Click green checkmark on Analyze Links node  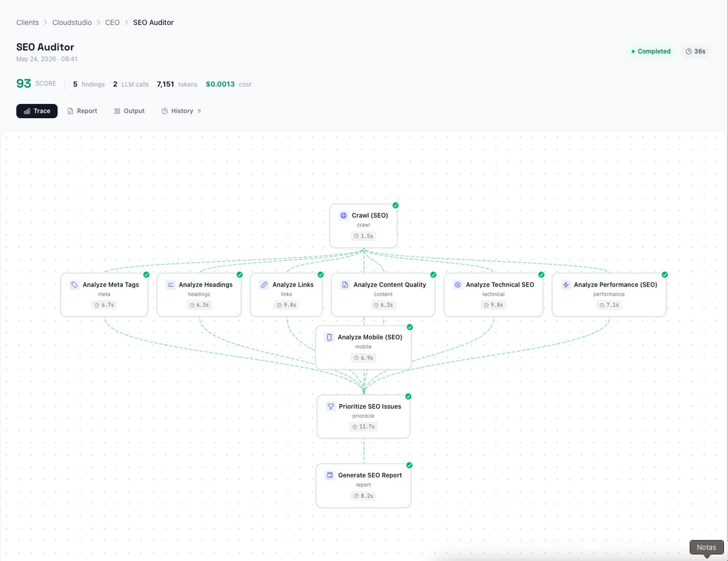pyautogui.click(x=321, y=275)
